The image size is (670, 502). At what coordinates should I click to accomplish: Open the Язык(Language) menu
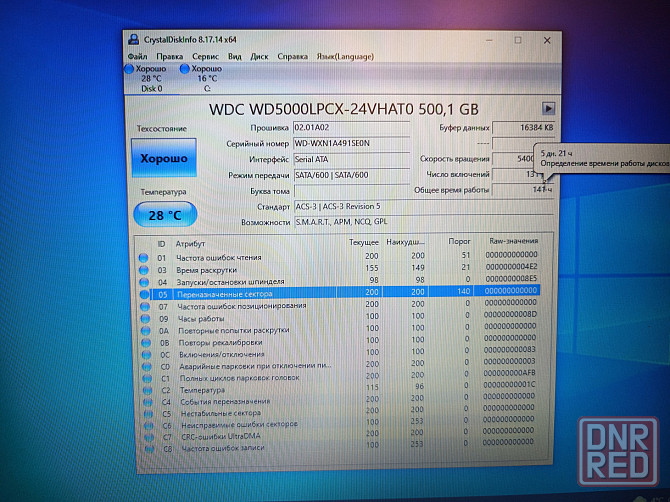coord(344,57)
